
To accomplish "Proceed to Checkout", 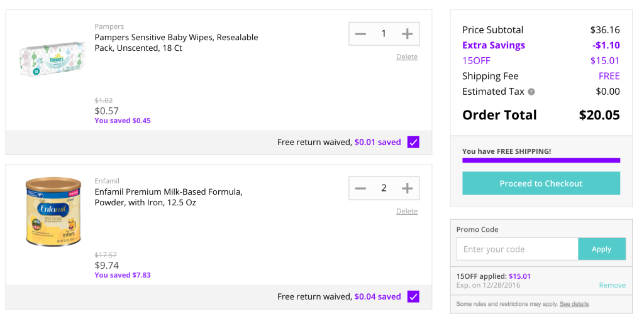I will click(541, 183).
